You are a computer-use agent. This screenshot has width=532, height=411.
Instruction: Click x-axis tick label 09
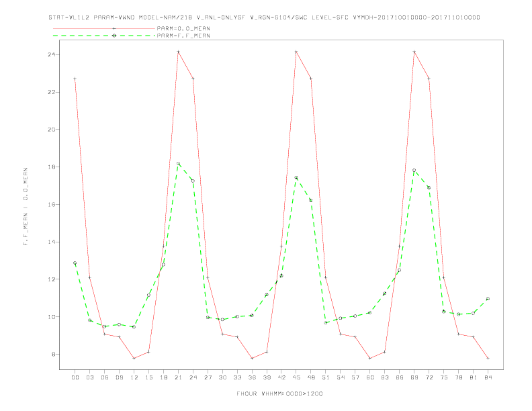119,377
